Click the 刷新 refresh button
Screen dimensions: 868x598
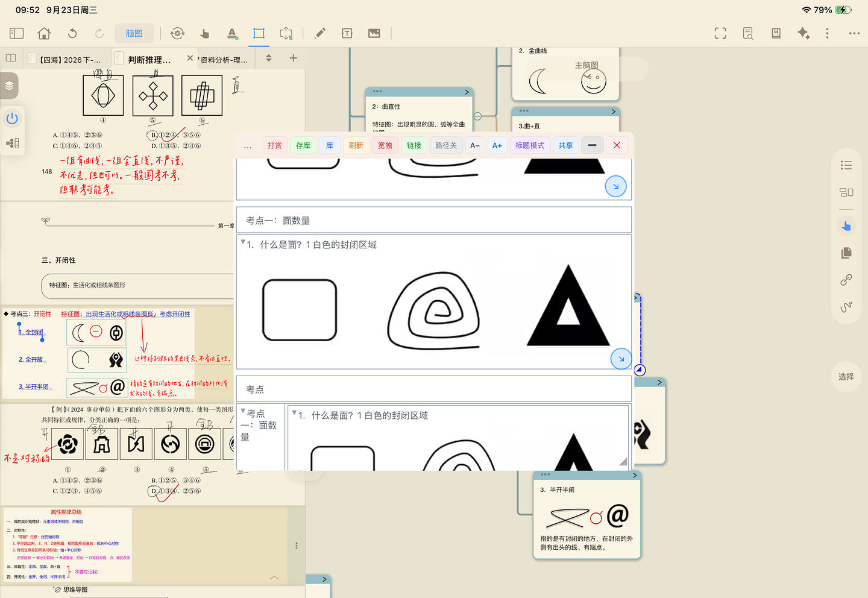356,145
